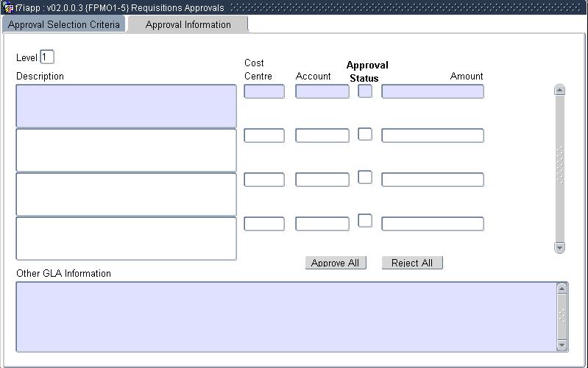Click the Reject All button

[x=412, y=263]
